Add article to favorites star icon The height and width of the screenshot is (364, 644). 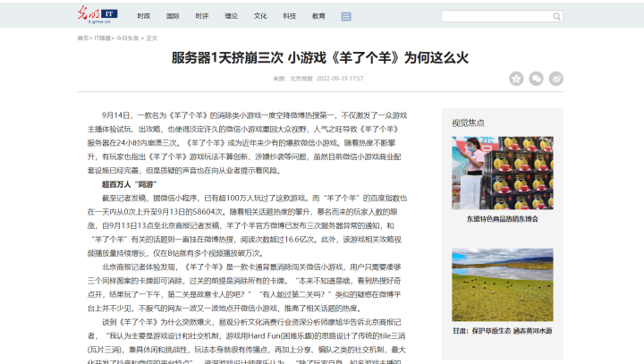(516, 79)
